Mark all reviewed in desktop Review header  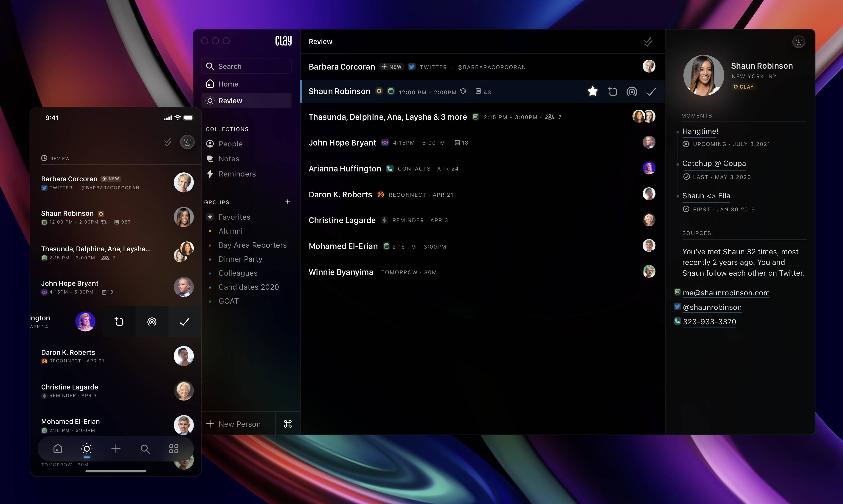click(648, 42)
